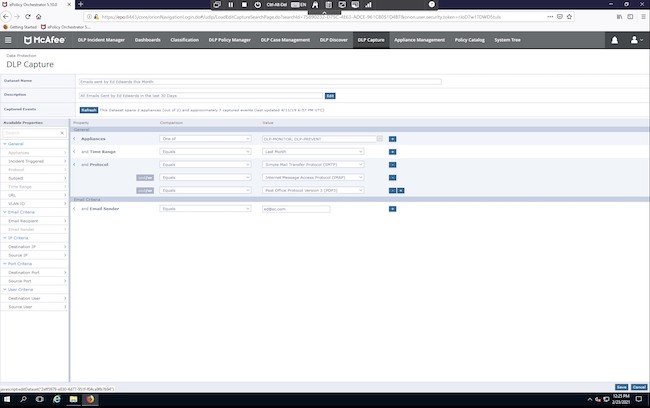Go to the Classification tab
The height and width of the screenshot is (408, 650).
[184, 40]
